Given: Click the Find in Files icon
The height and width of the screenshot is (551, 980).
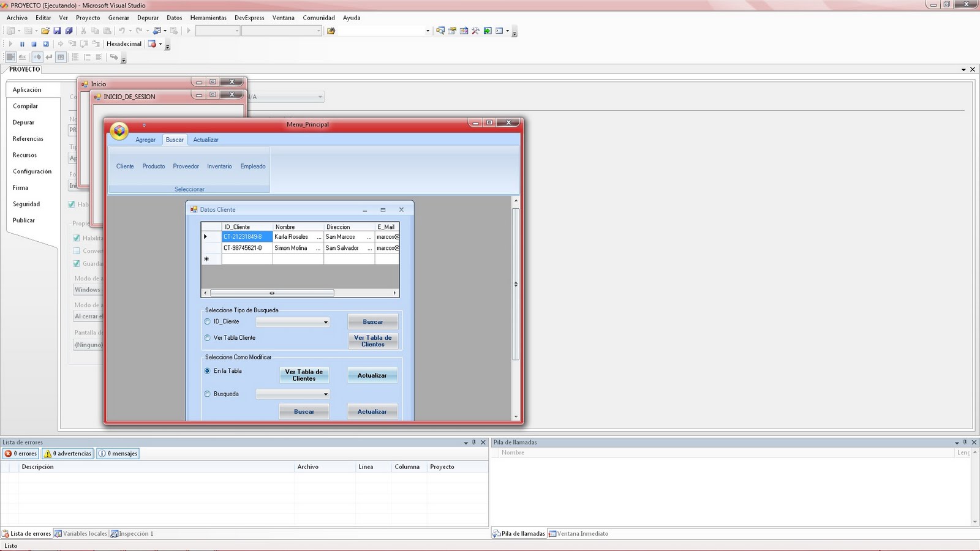Looking at the screenshot, I should (x=331, y=31).
